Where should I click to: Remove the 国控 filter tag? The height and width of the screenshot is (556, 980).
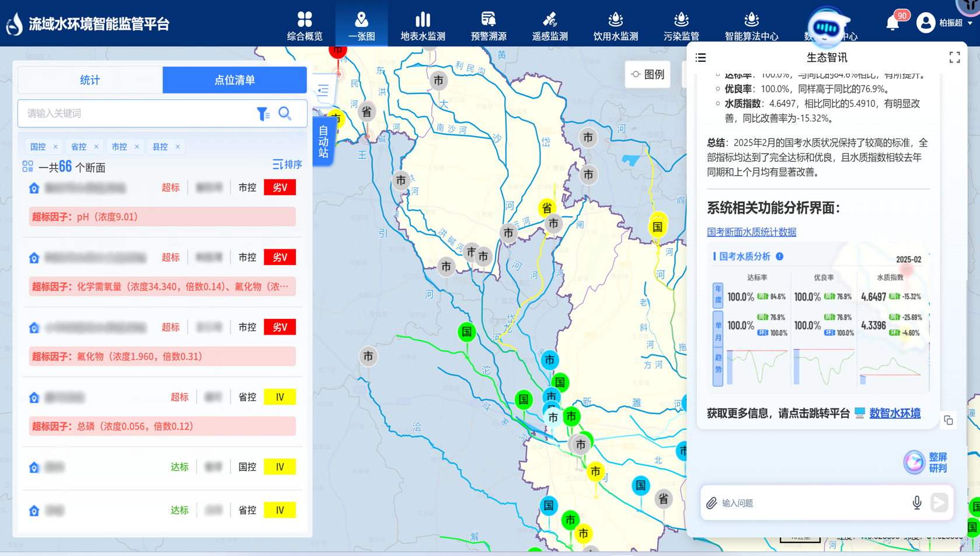tap(55, 147)
